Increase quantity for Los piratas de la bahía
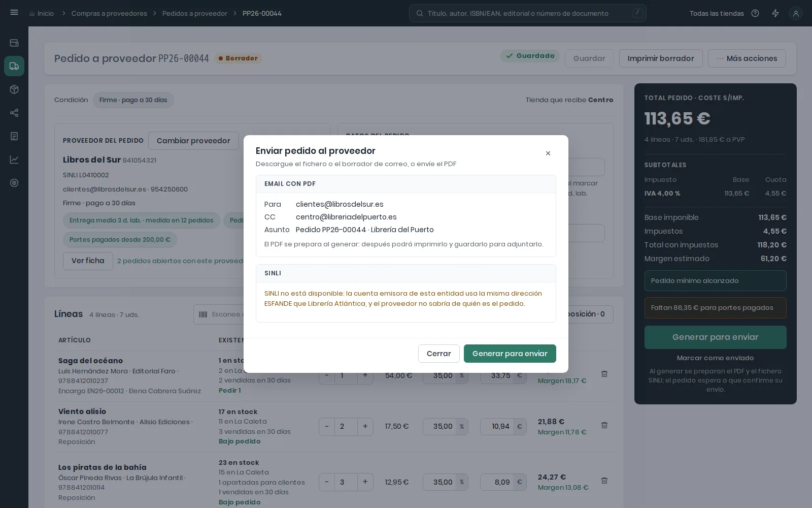This screenshot has height=508, width=812. tap(365, 482)
